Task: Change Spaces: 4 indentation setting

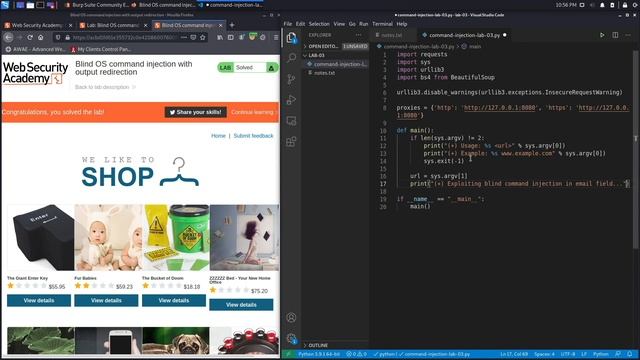Action: tap(544, 354)
